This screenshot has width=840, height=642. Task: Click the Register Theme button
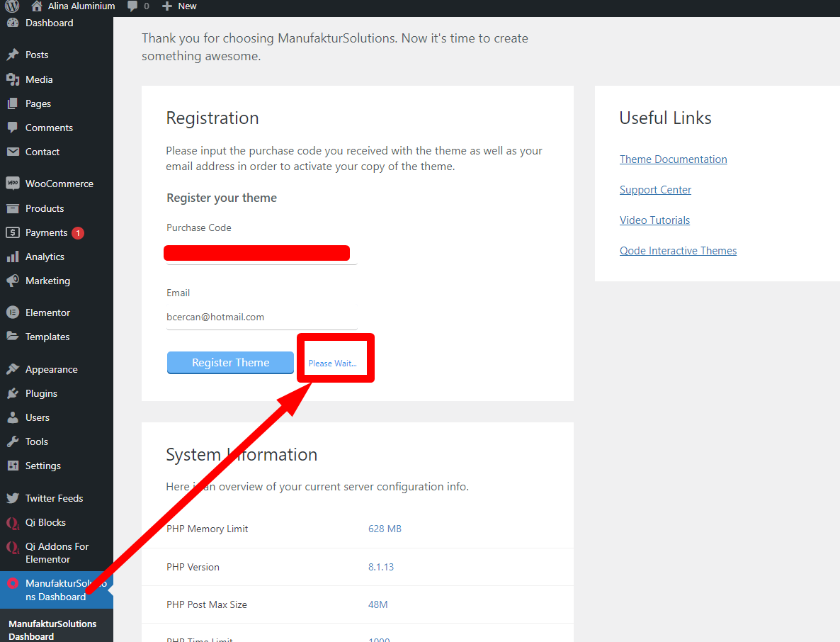click(230, 363)
